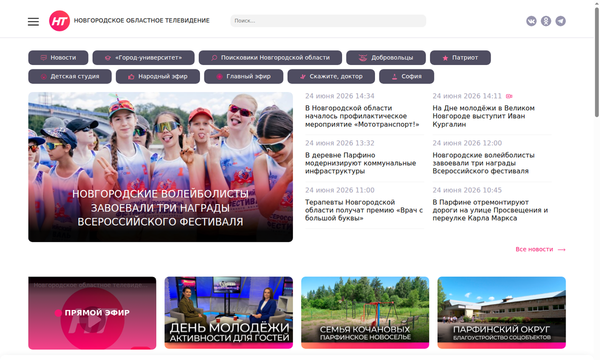Open the Новости category
Image resolution: width=600 pixels, height=360 pixels.
[x=58, y=57]
